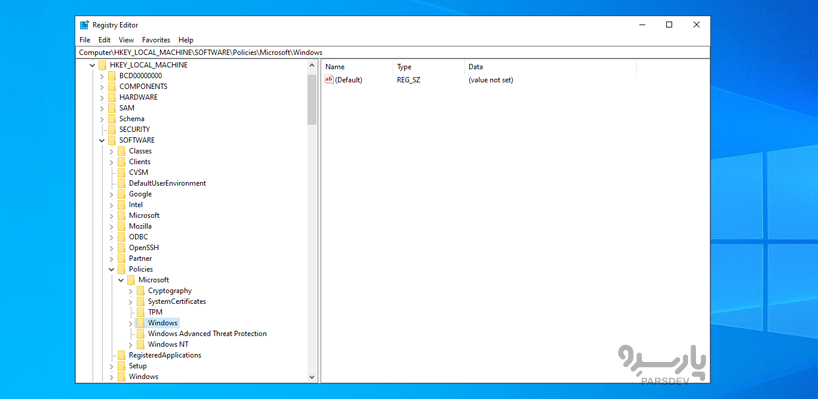Screen dimensions: 818x399
Task: Open the Edit menu
Action: point(104,40)
